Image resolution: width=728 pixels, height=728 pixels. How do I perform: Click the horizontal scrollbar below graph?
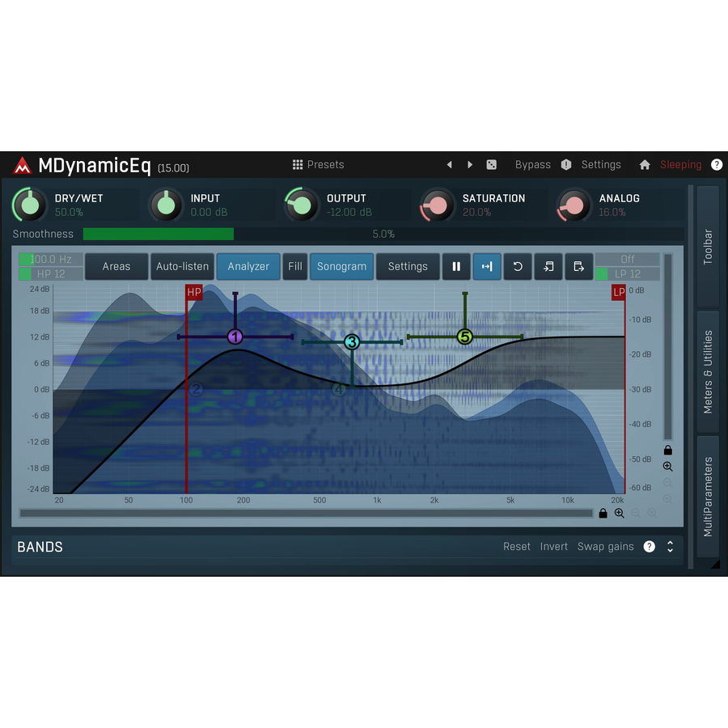click(x=307, y=513)
